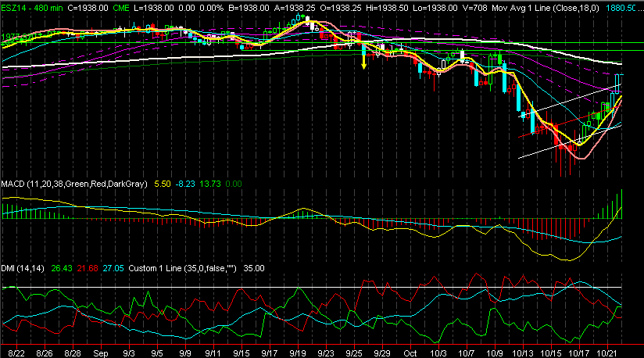644x358 pixels.
Task: Open Mov Avg 1 Line (Close,18,0) study label
Action: [x=546, y=8]
